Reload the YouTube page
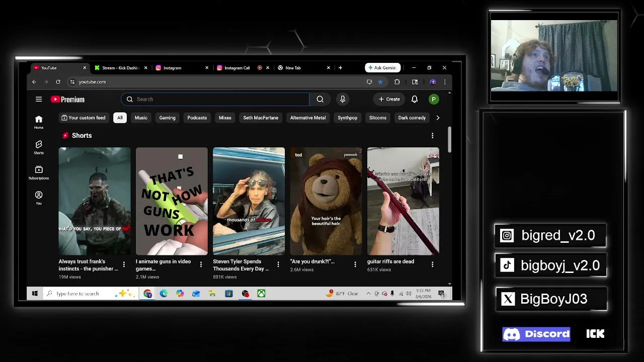This screenshot has height=362, width=644. pyautogui.click(x=58, y=82)
